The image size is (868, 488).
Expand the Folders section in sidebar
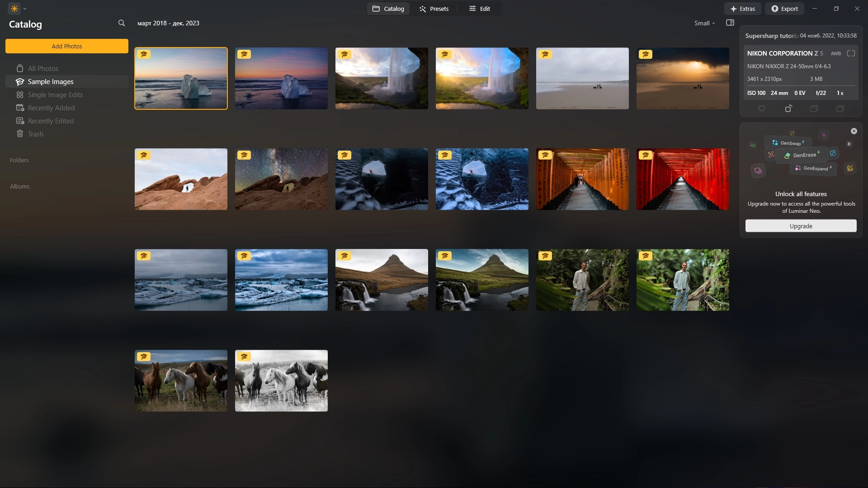pyautogui.click(x=19, y=160)
